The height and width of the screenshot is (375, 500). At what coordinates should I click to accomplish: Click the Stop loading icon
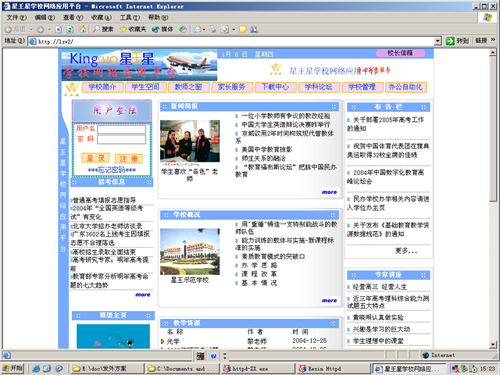pyautogui.click(x=58, y=29)
